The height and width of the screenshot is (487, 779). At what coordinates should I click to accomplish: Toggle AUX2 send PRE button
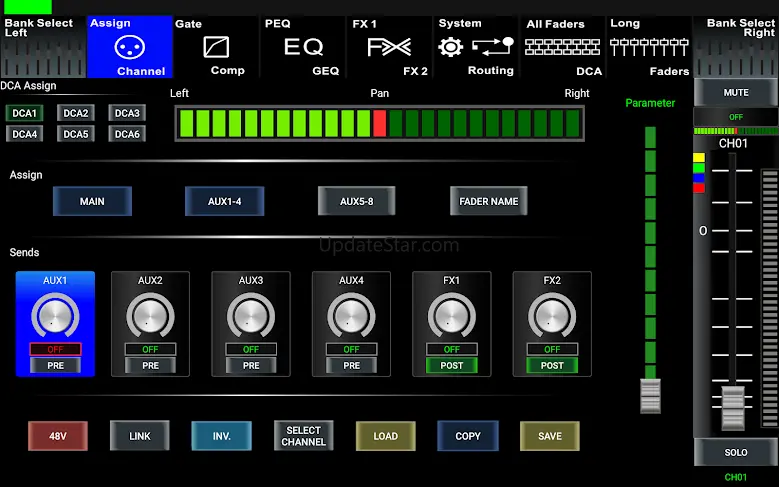coord(150,366)
